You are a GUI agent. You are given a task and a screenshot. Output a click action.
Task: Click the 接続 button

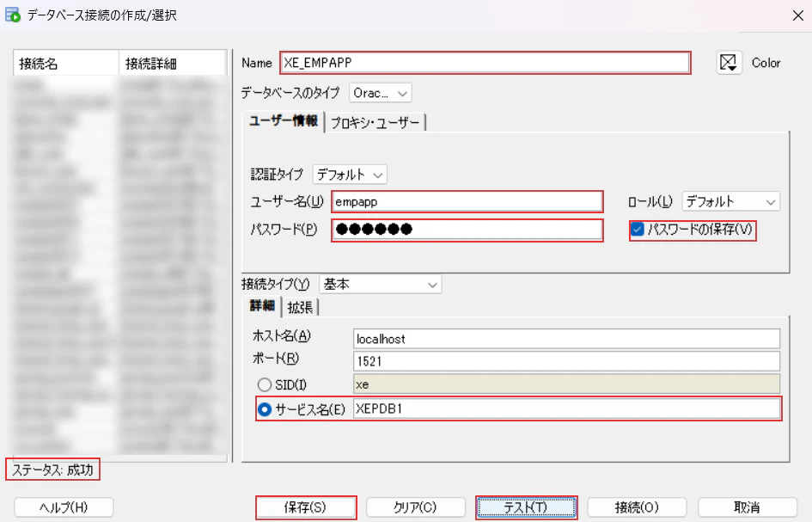637,507
